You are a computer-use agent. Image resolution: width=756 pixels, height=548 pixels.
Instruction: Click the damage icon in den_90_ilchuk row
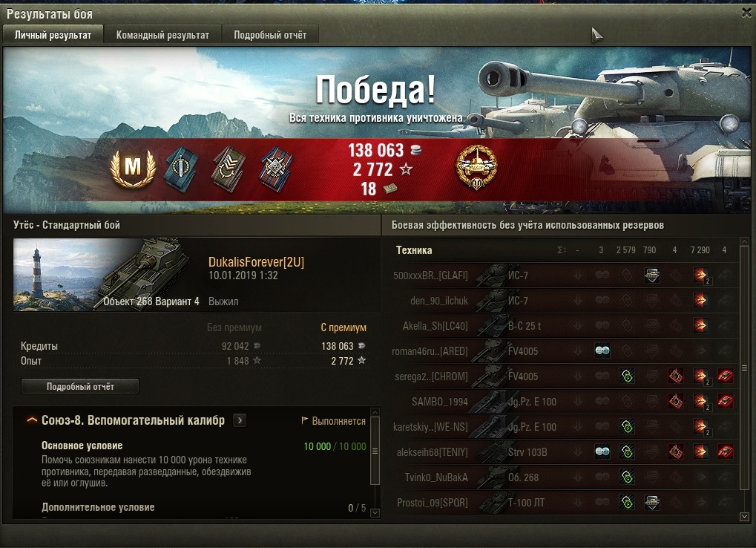click(x=700, y=301)
